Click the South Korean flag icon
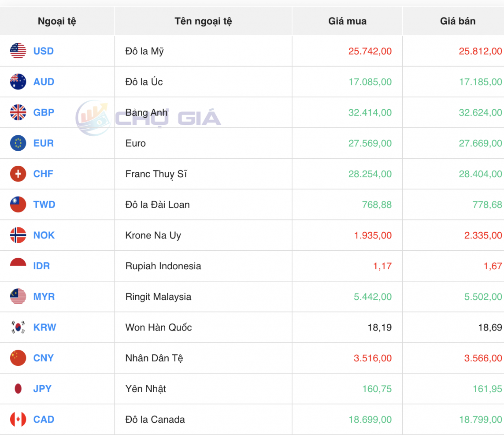The width and height of the screenshot is (504, 435). [18, 327]
